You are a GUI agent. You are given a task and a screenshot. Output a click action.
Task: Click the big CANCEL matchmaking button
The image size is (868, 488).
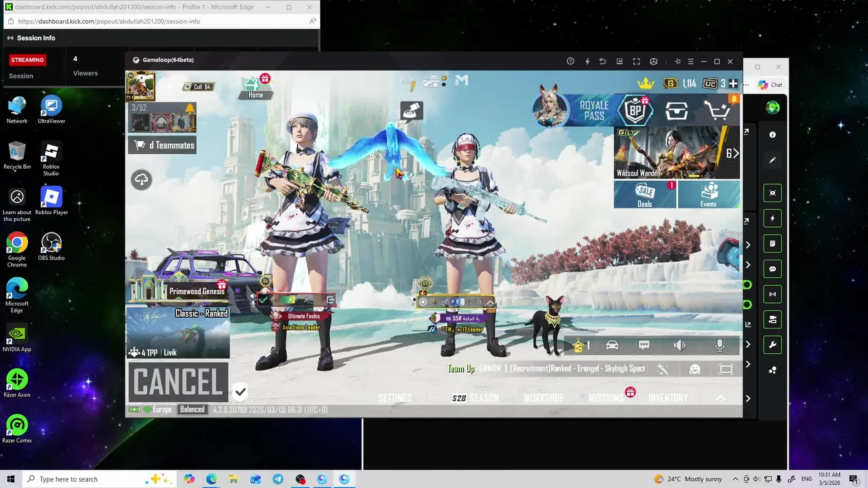tap(178, 382)
